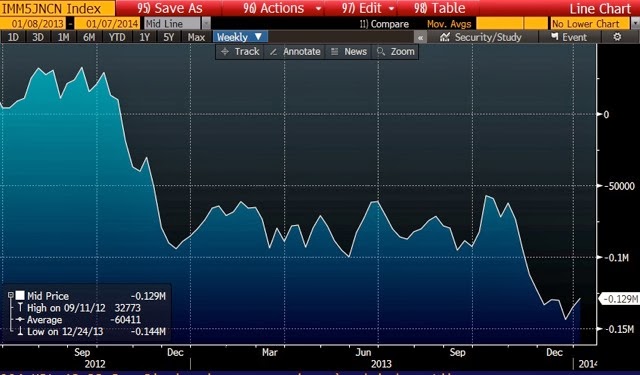The height and width of the screenshot is (375, 640).
Task: Click the -50000 axis label
Action: coord(619,186)
